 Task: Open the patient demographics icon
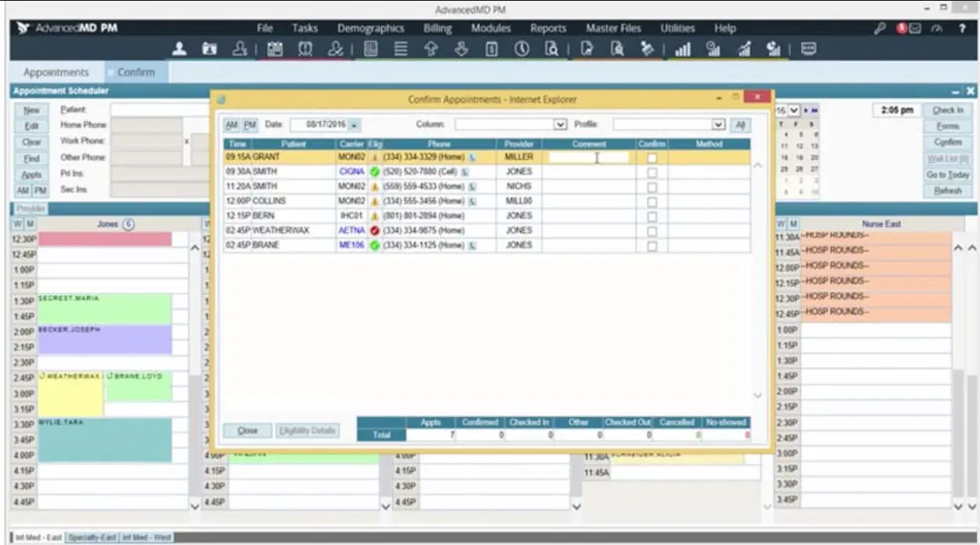[180, 49]
